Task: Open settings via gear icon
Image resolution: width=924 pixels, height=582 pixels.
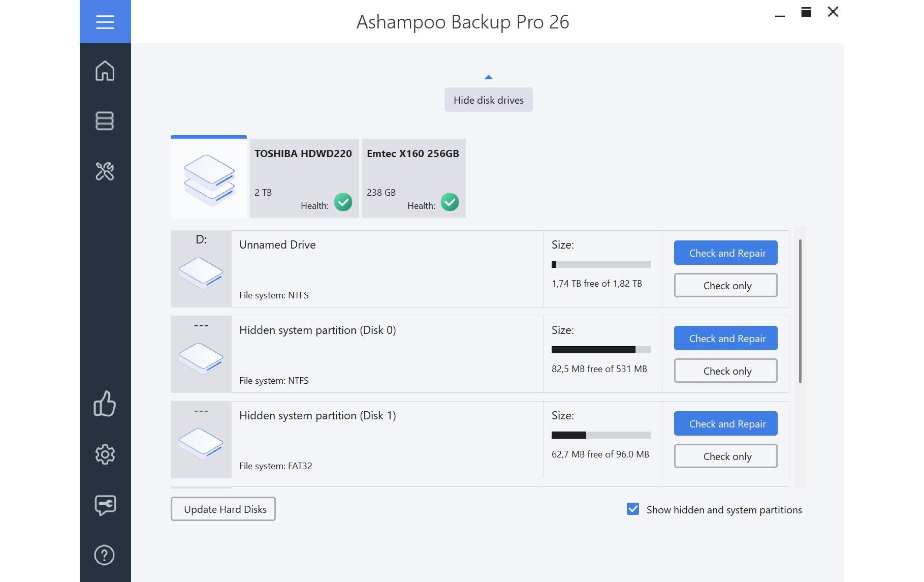Action: tap(105, 454)
